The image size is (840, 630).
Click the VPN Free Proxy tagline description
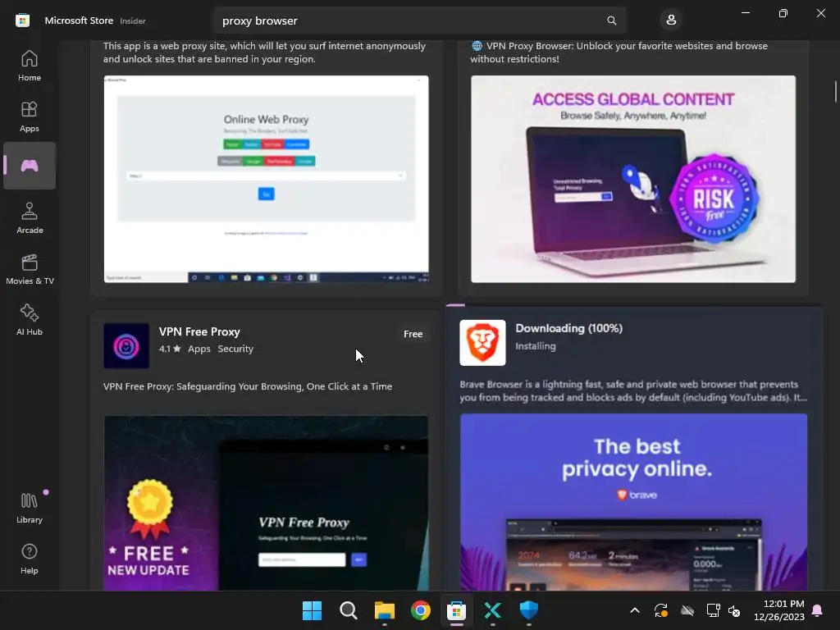[x=248, y=386]
